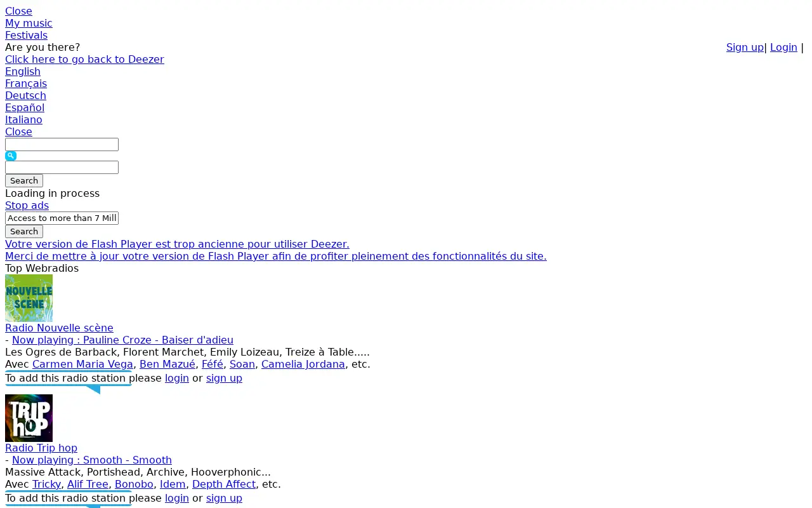The height and width of the screenshot is (508, 812).
Task: Open Radio Trip hop link
Action: [41, 448]
